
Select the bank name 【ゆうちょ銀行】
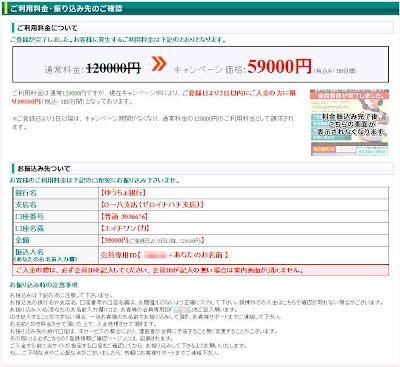[123, 193]
